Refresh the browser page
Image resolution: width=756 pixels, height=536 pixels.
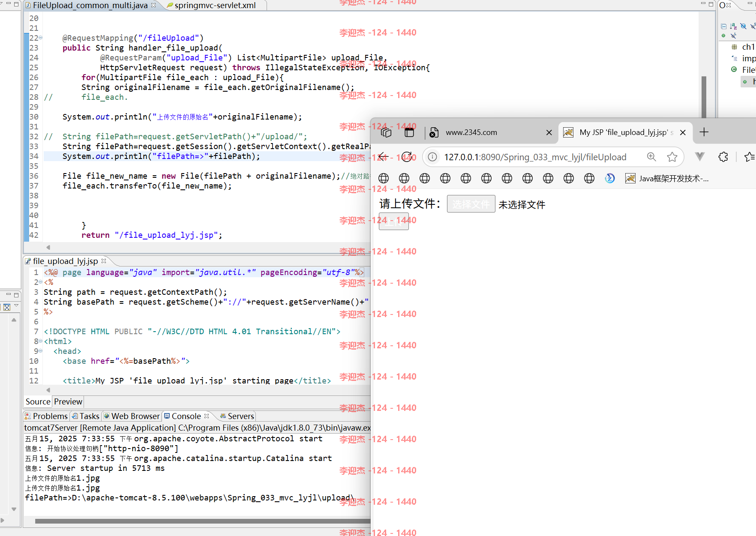(x=407, y=157)
